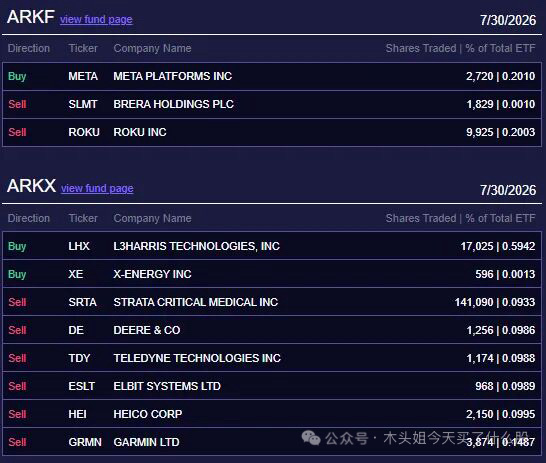The image size is (546, 463).
Task: Select HEICO CORP company name
Action: coord(148,414)
